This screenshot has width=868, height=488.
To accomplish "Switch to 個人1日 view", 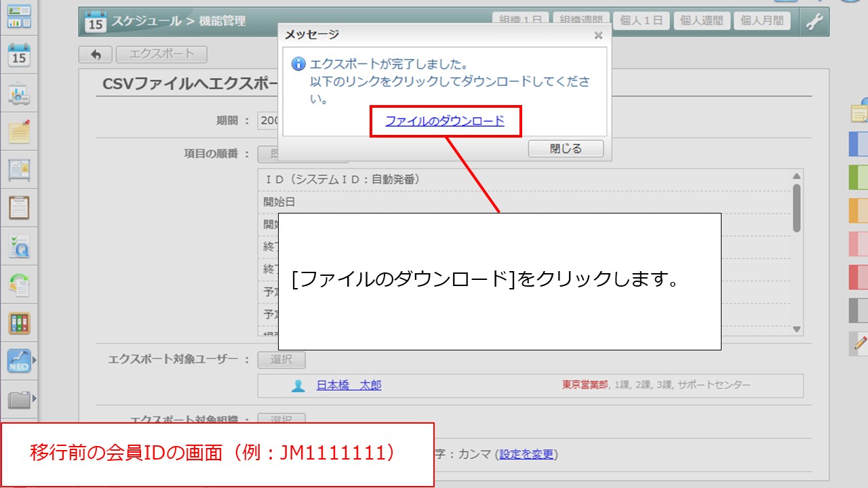I will [642, 20].
